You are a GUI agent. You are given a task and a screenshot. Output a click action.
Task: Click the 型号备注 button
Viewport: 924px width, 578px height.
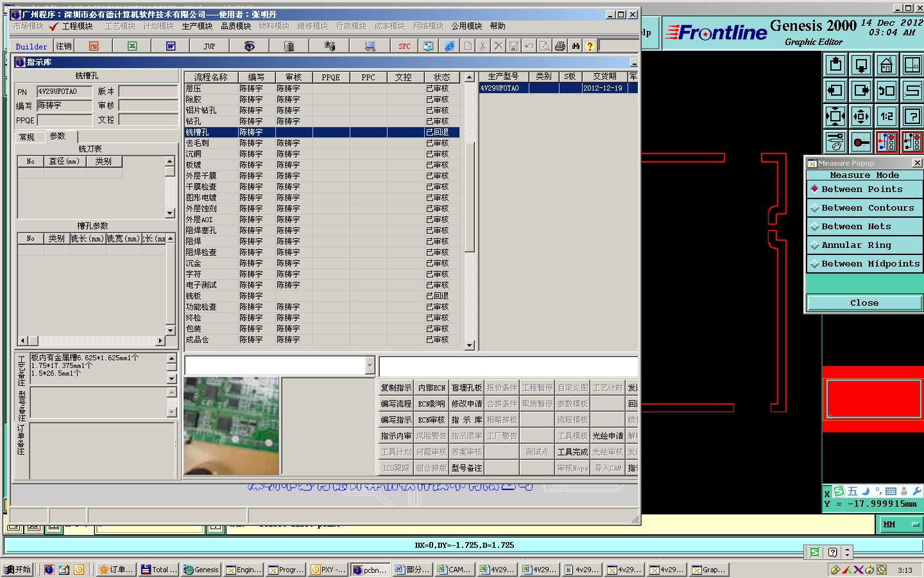(466, 468)
